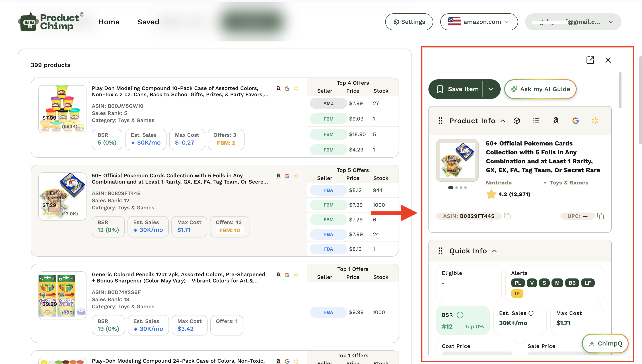The image size is (642, 364).
Task: Click the AMZ seller badge at $7.99
Action: (328, 104)
